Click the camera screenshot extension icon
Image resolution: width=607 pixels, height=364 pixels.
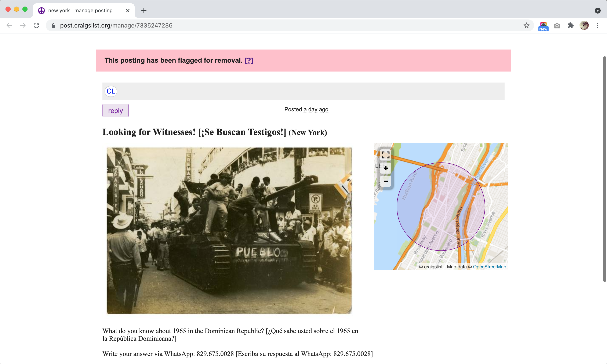(557, 26)
